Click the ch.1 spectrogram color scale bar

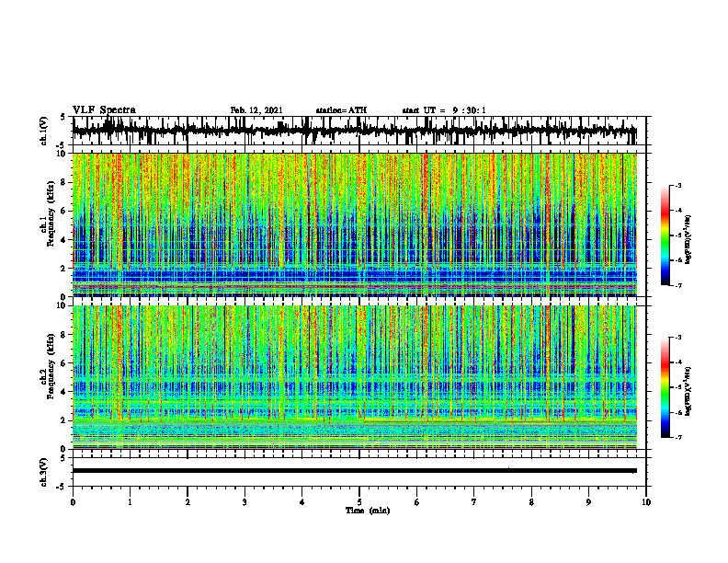[x=665, y=236]
